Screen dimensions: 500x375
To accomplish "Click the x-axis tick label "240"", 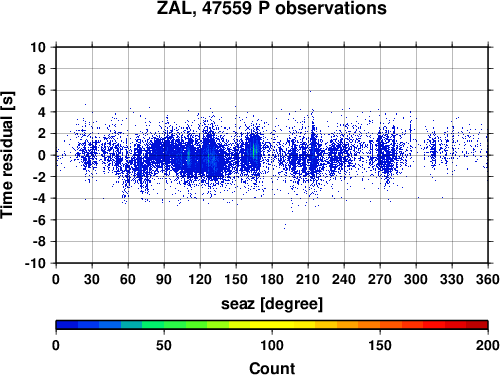I will click(x=344, y=279).
